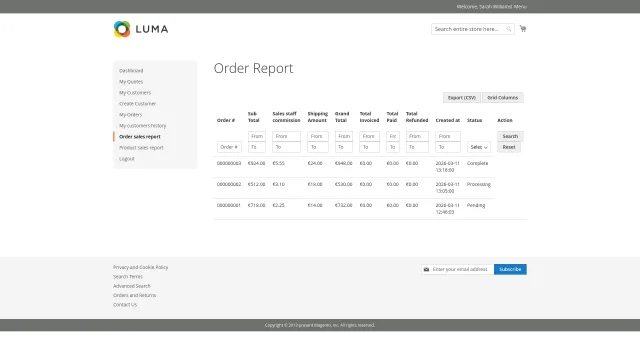Focus the Shipping Amount From field

(318, 136)
